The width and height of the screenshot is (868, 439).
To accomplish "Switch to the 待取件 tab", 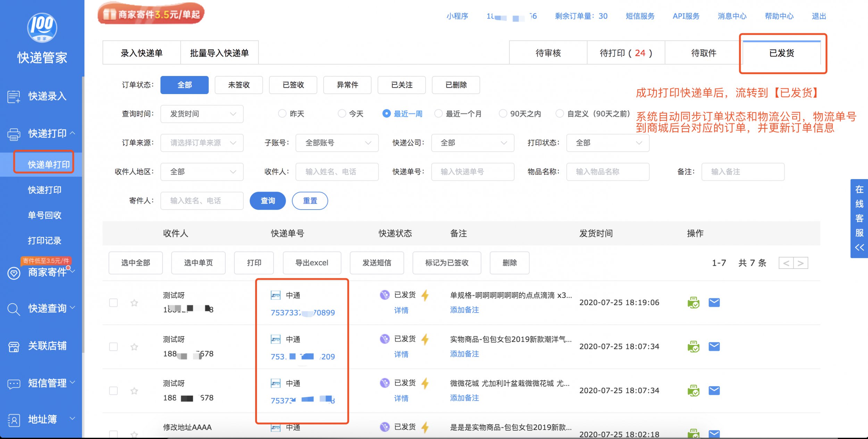I will point(704,53).
